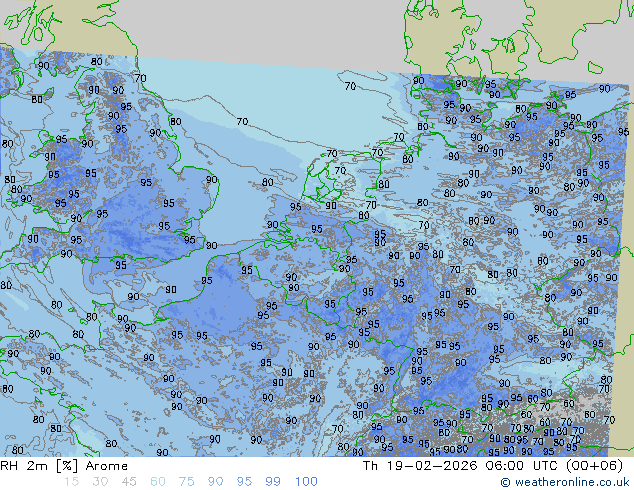634x490 pixels.
Task: Click the weatheronline.co.uk copyright text
Action: (565, 482)
